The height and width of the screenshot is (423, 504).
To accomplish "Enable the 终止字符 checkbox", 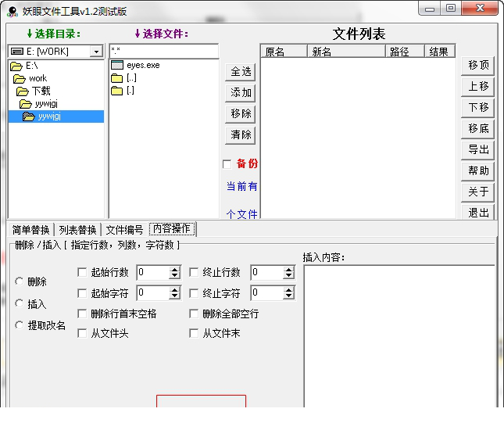I will pos(194,293).
